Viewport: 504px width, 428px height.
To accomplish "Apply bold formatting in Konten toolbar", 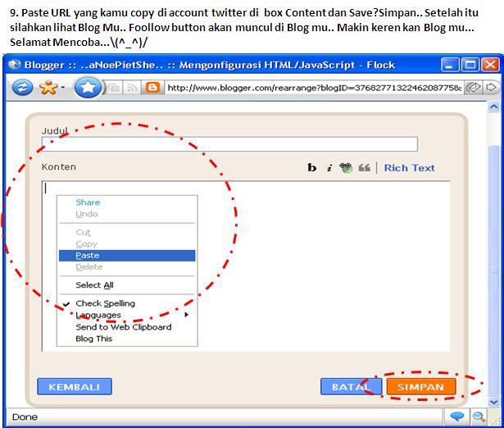I will point(311,167).
